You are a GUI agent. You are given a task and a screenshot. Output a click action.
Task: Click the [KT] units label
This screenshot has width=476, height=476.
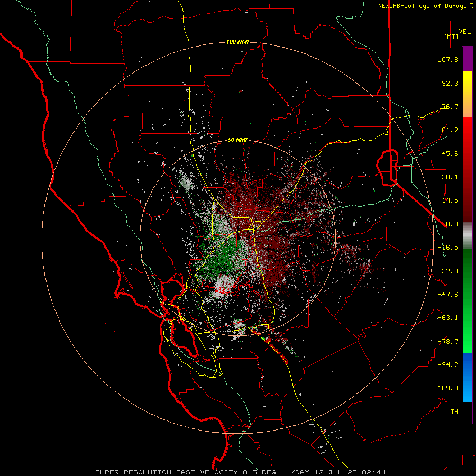coord(452,36)
